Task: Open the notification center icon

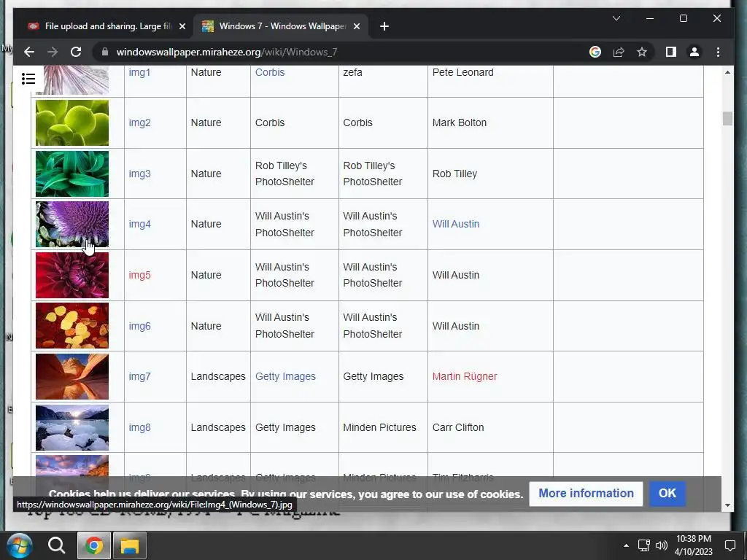Action: pos(729,545)
